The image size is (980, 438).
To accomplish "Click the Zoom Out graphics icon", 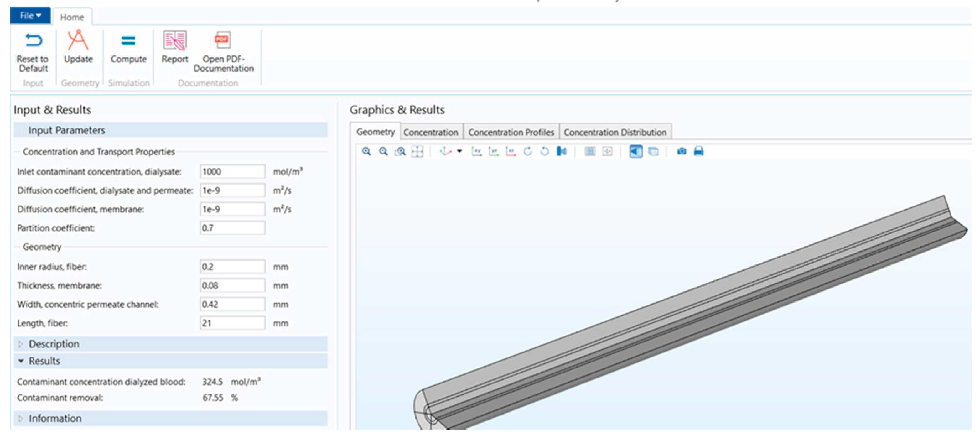I will (x=383, y=151).
